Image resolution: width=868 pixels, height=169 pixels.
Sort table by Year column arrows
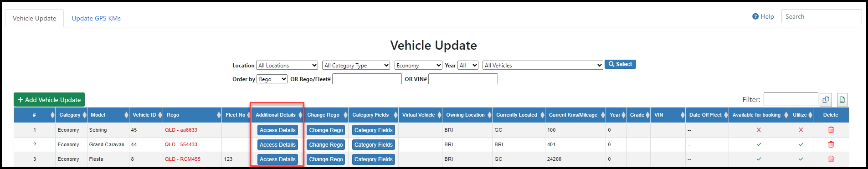623,115
